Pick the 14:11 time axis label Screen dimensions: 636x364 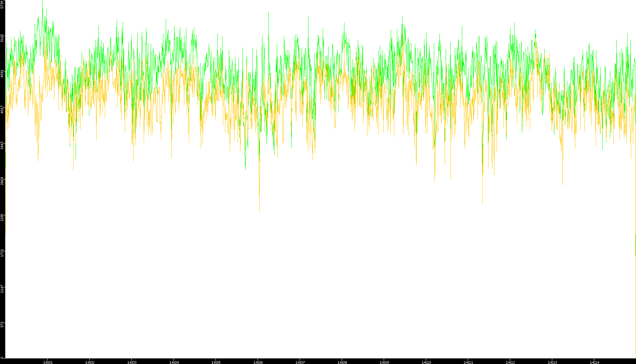[x=468, y=362]
